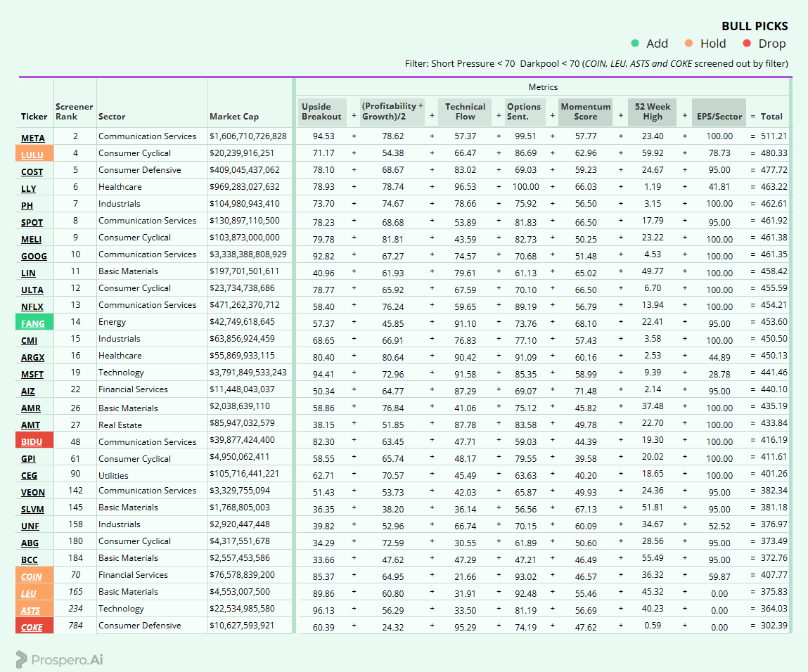808x672 pixels.
Task: Open the CEG ticker link
Action: 30,476
